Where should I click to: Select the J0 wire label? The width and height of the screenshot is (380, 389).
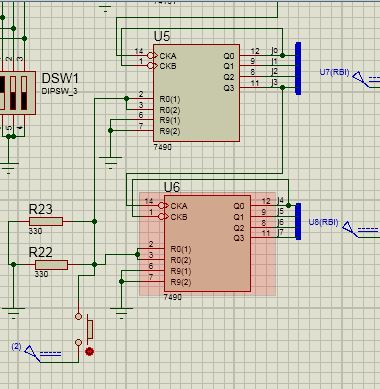point(274,51)
